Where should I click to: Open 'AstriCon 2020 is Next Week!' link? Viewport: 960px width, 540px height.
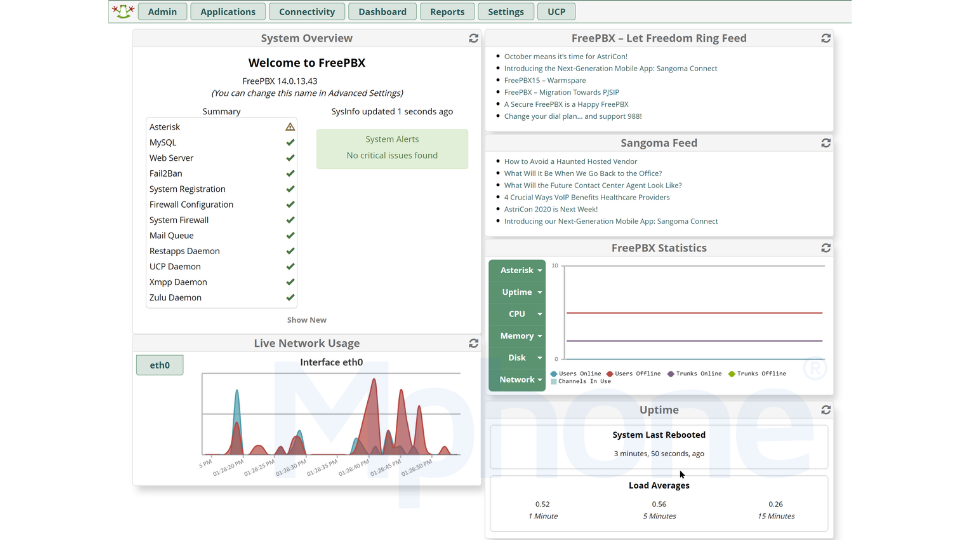(550, 209)
